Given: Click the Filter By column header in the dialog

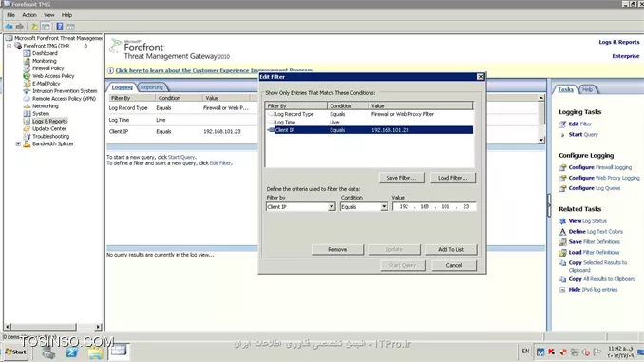Looking at the screenshot, I should pyautogui.click(x=295, y=105).
